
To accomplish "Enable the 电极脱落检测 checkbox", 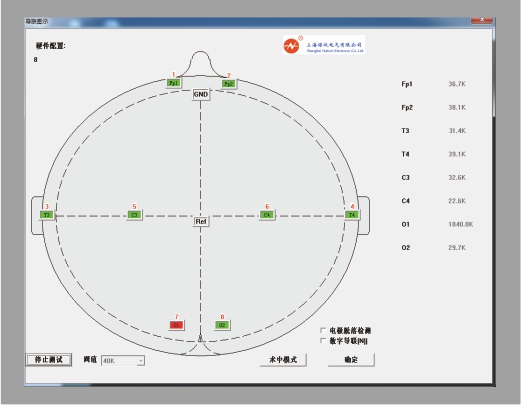I will [x=323, y=330].
